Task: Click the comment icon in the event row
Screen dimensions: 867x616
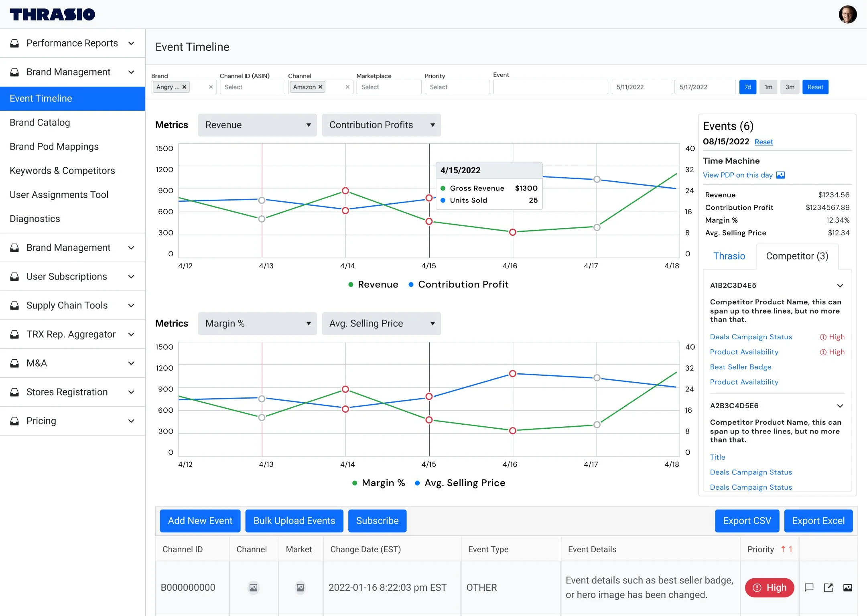Action: coord(809,588)
